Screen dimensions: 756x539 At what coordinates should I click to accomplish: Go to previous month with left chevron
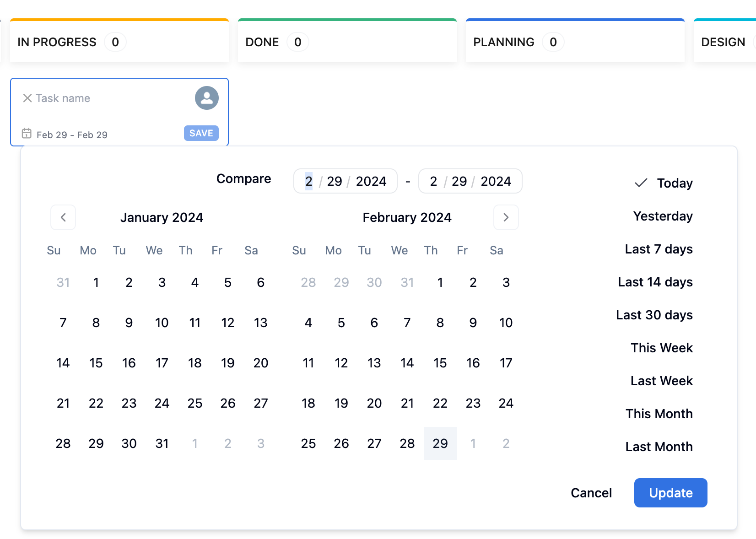coord(63,217)
